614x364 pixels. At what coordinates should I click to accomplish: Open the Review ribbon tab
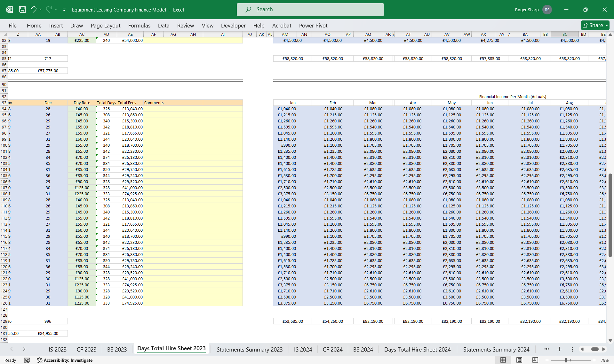[x=186, y=26]
